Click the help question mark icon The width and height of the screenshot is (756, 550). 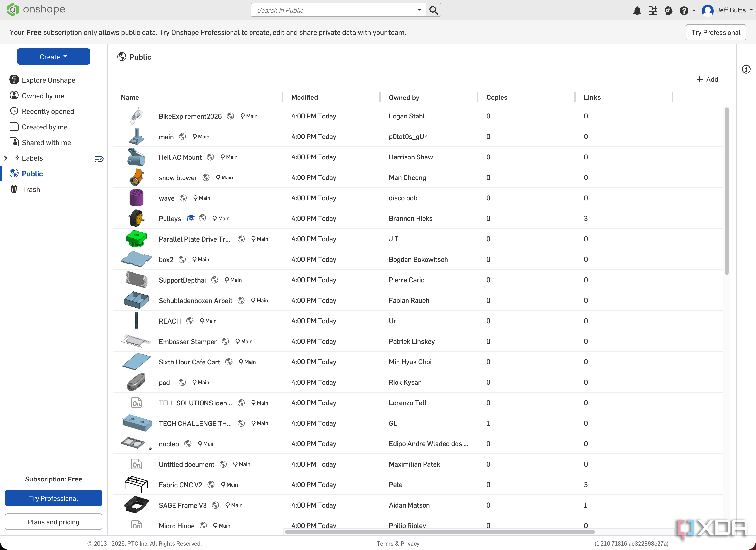point(684,11)
